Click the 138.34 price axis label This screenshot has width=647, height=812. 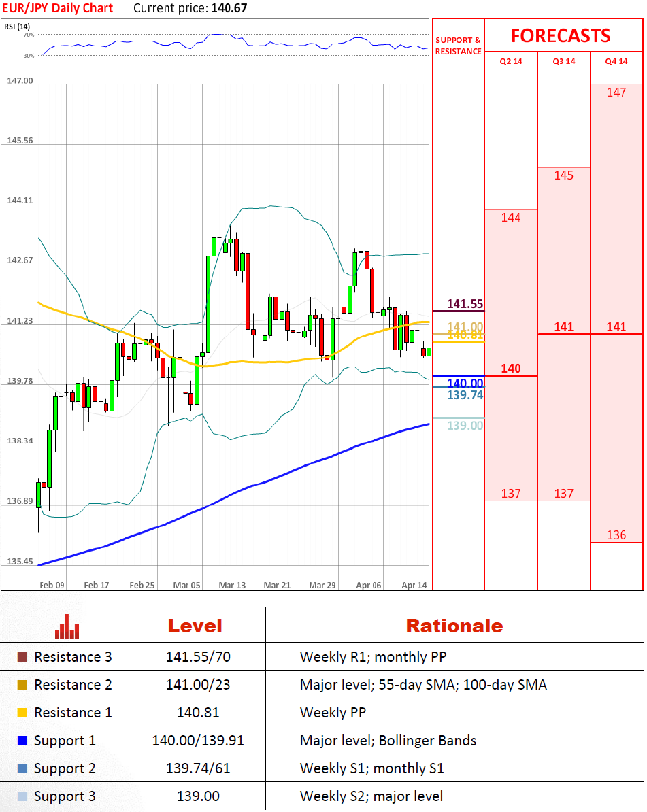coord(20,441)
